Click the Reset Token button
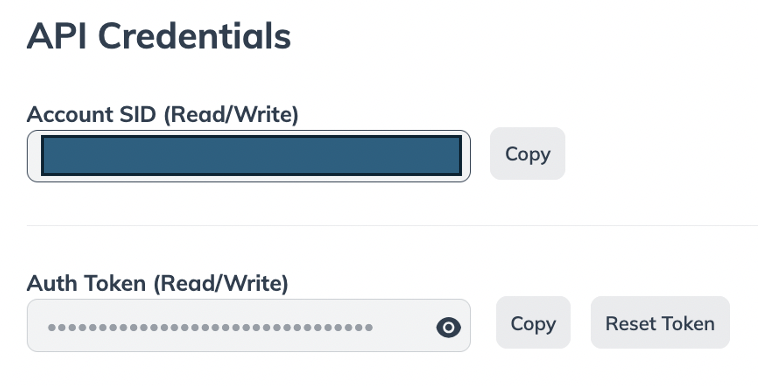Viewport: 758px width, 386px height. (660, 323)
